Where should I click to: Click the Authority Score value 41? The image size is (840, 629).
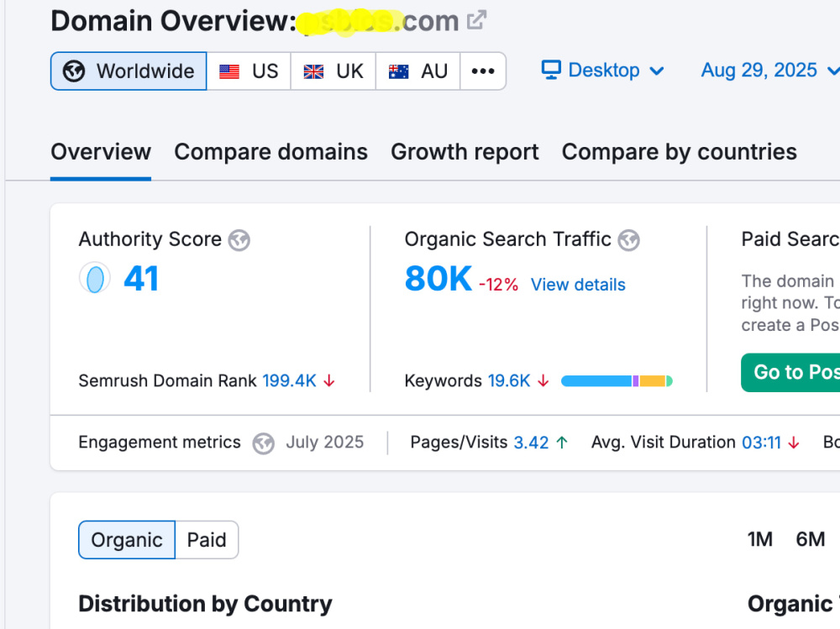141,279
